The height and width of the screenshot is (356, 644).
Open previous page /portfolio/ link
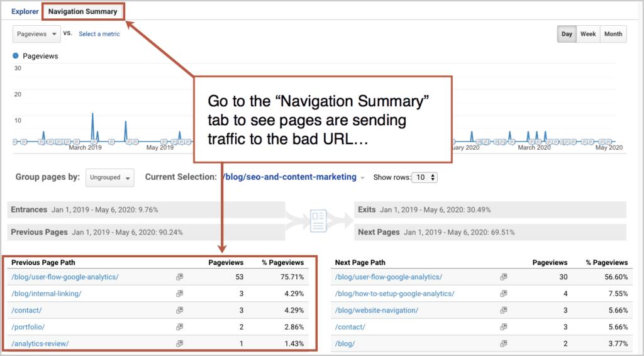click(28, 327)
